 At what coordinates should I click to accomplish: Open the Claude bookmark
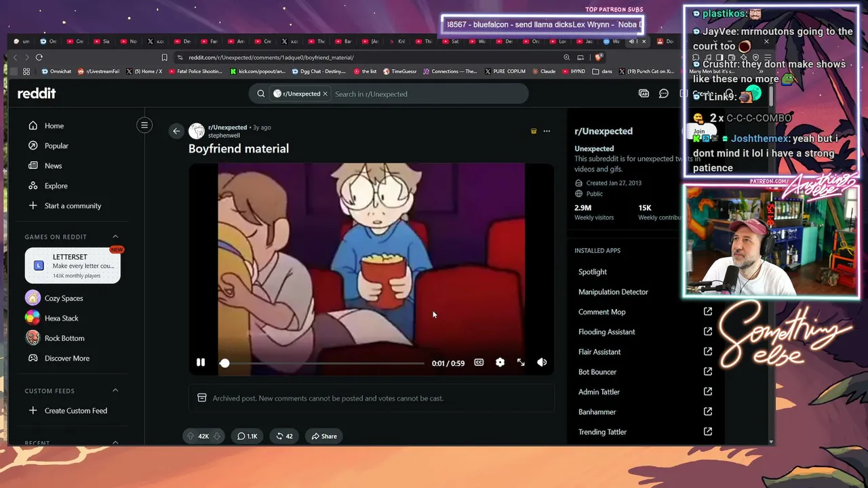pos(543,71)
